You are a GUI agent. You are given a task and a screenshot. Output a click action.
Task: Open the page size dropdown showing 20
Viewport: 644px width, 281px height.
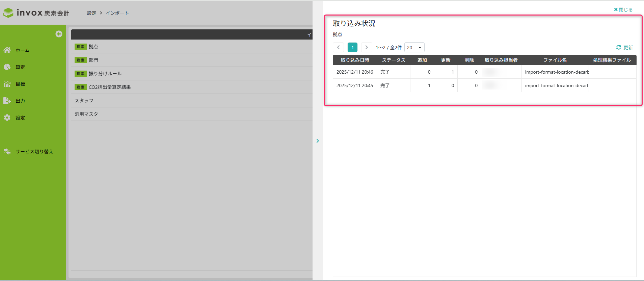(x=414, y=48)
